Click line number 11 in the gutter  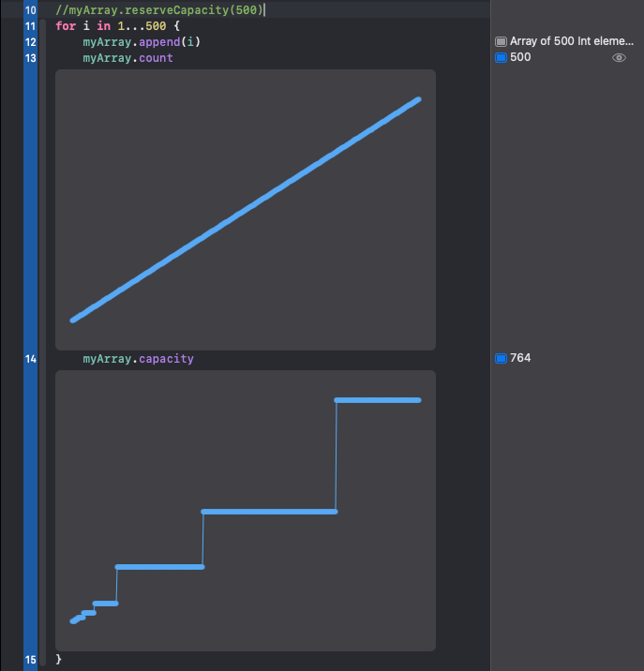click(30, 26)
